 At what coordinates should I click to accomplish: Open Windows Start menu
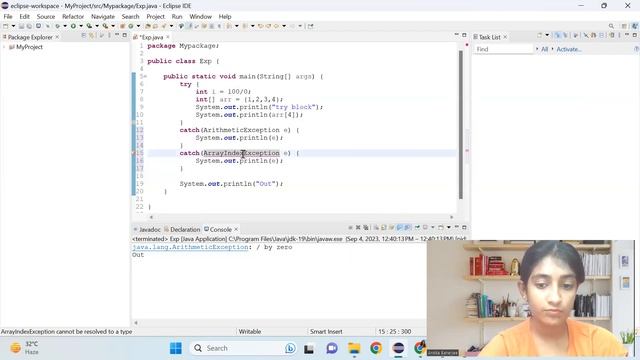tap(176, 348)
